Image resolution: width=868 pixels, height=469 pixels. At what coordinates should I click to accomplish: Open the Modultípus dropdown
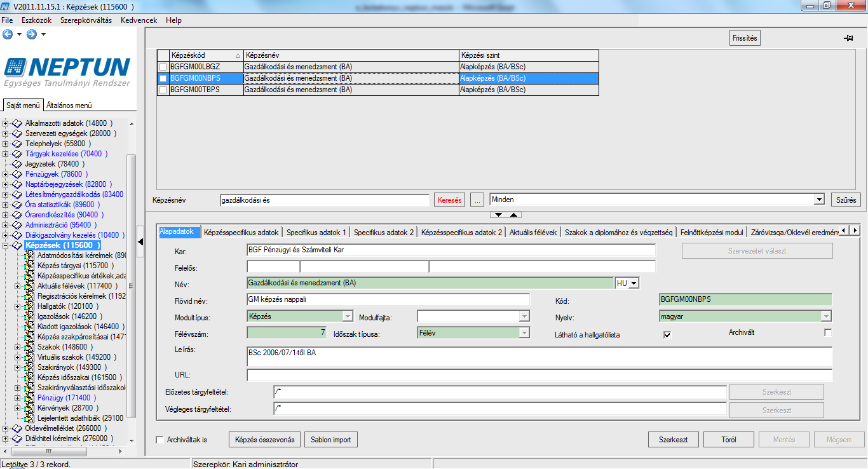[348, 316]
